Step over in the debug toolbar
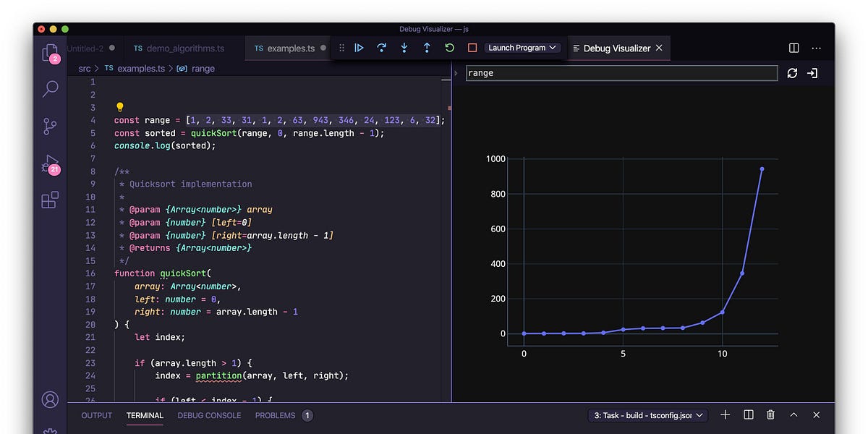This screenshot has width=868, height=434. [382, 48]
